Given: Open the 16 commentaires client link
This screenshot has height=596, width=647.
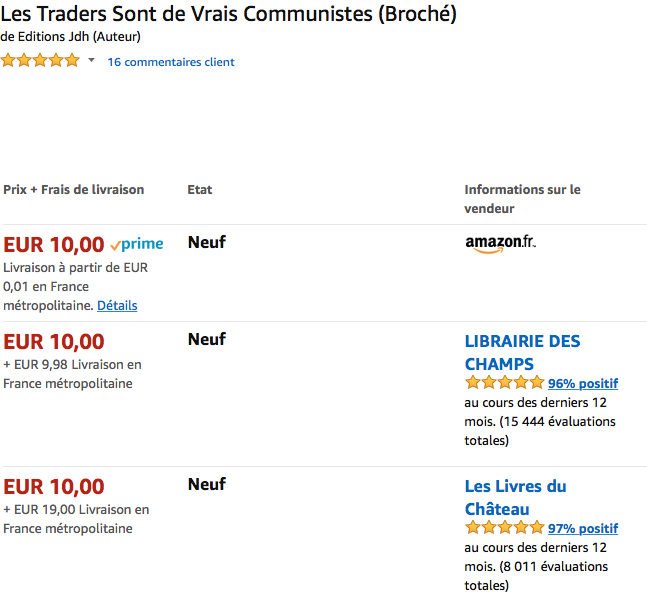Looking at the screenshot, I should coord(171,62).
